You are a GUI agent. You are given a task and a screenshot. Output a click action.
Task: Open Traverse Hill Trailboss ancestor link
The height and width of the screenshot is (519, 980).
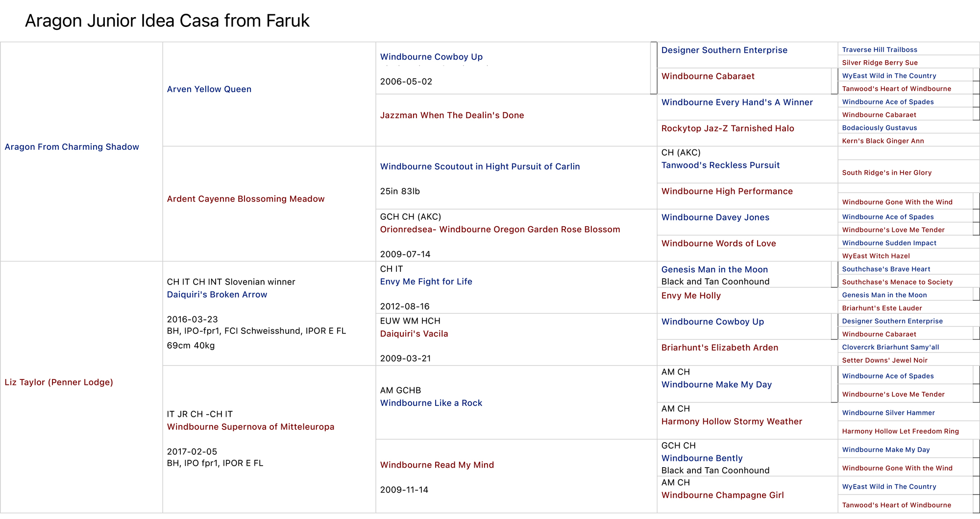880,49
